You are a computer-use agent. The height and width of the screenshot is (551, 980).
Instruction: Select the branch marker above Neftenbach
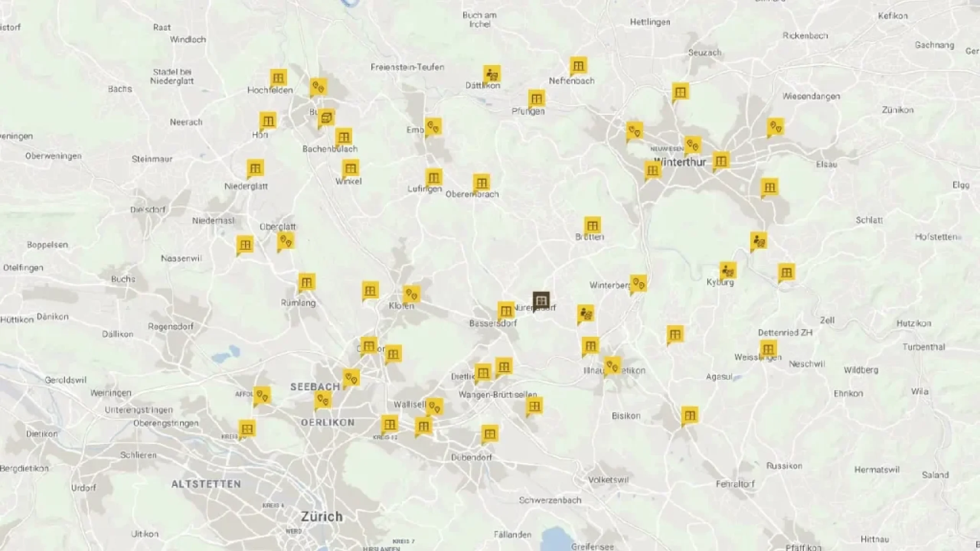(x=578, y=64)
